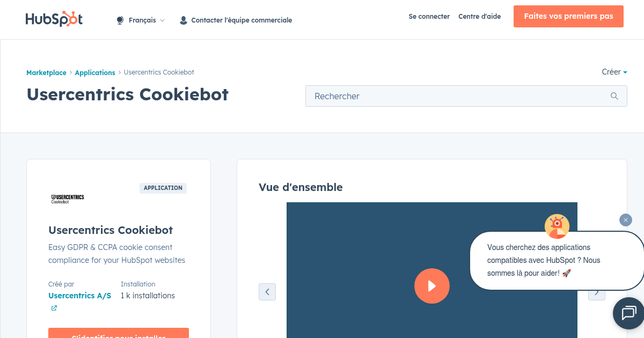Image resolution: width=644 pixels, height=338 pixels.
Task: Expand the Créer dropdown
Action: tap(614, 72)
